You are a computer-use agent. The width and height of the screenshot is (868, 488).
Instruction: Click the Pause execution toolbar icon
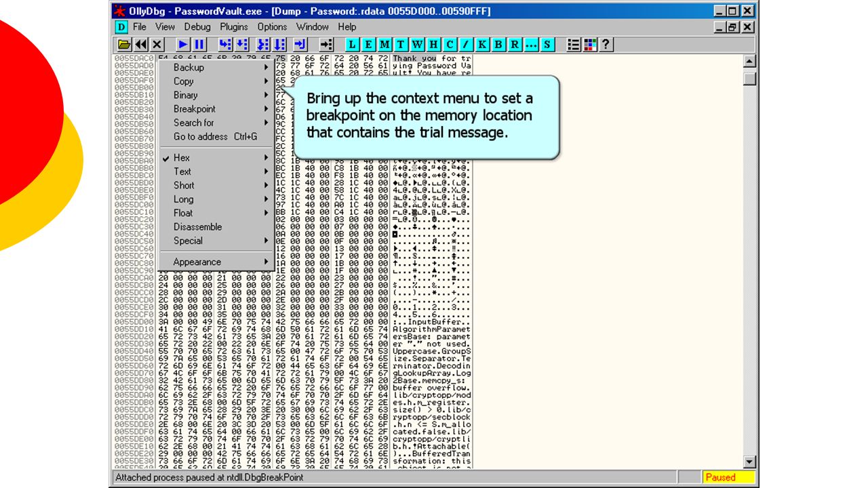pos(199,45)
